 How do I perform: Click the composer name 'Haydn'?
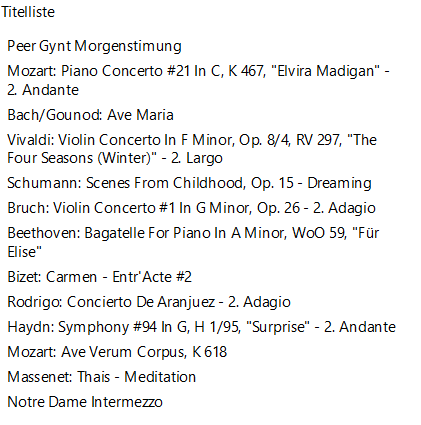[28, 327]
